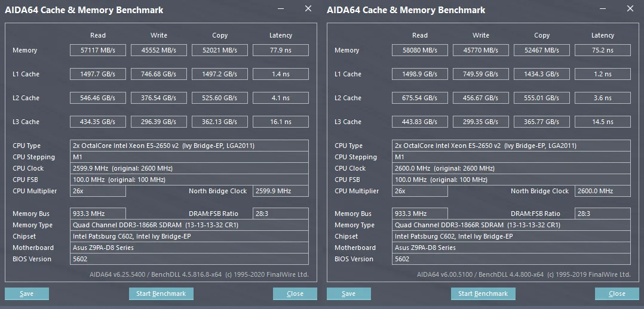Select Memory Latency value 75.2 ns
This screenshot has height=309, width=644.
coord(603,50)
